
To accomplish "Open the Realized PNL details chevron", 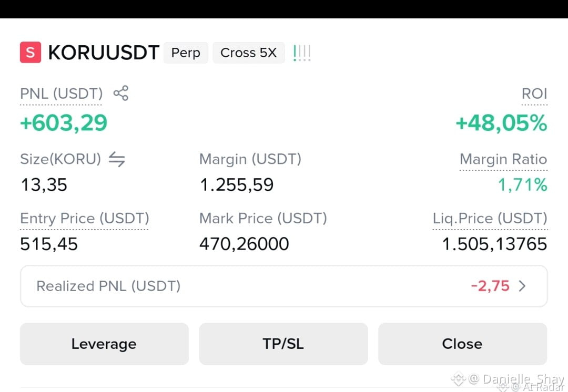I will (x=522, y=286).
